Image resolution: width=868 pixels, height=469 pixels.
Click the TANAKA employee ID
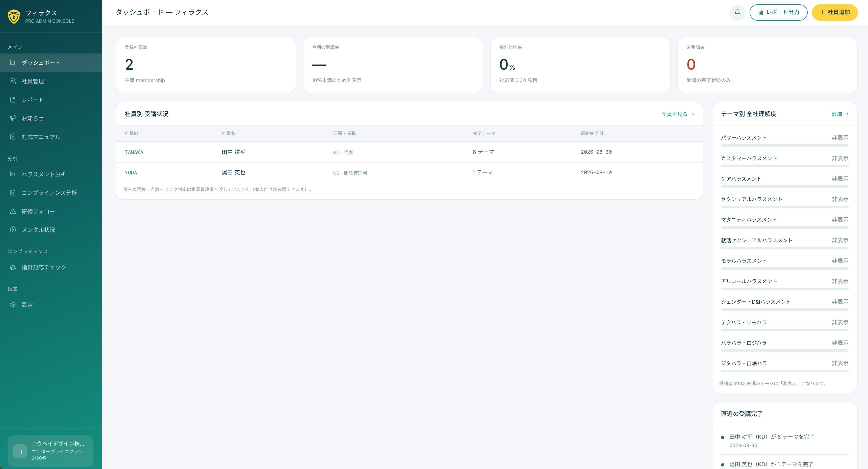134,152
